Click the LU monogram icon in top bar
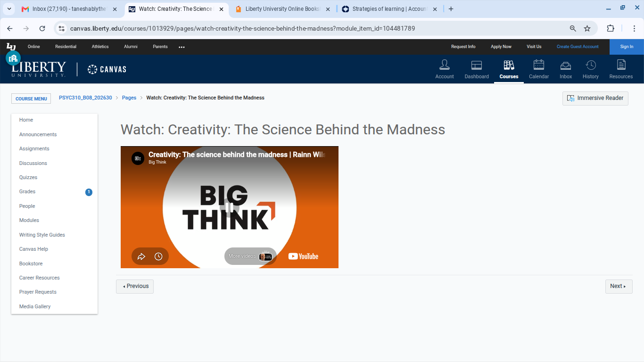 pyautogui.click(x=11, y=46)
